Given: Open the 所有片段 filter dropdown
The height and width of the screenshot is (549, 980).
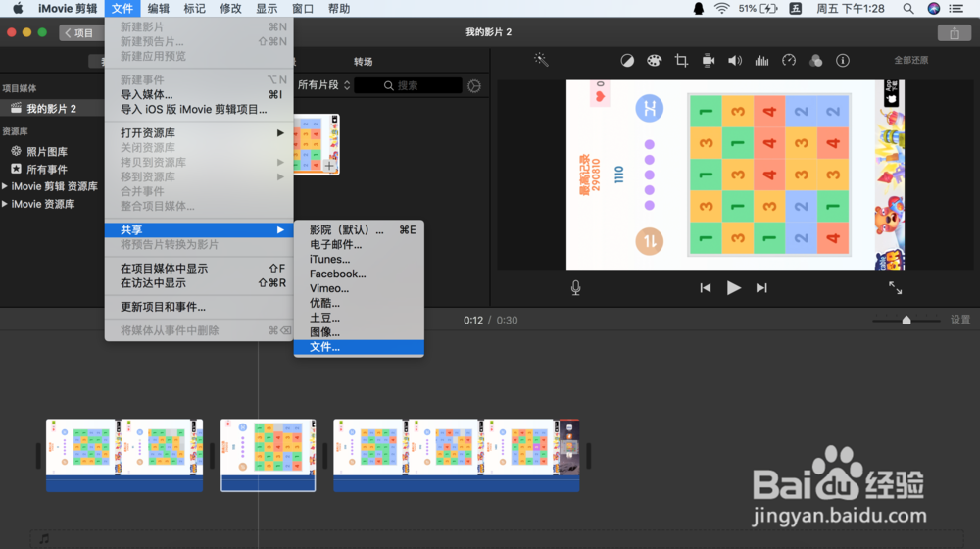Looking at the screenshot, I should (323, 85).
